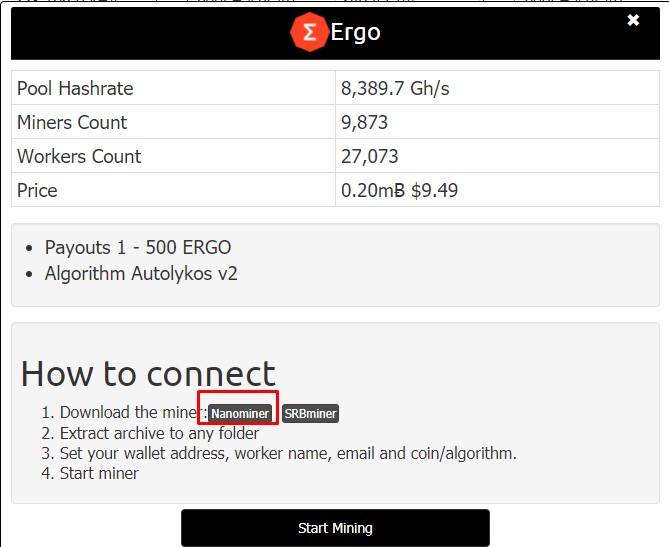Click the How to connect heading

click(148, 374)
